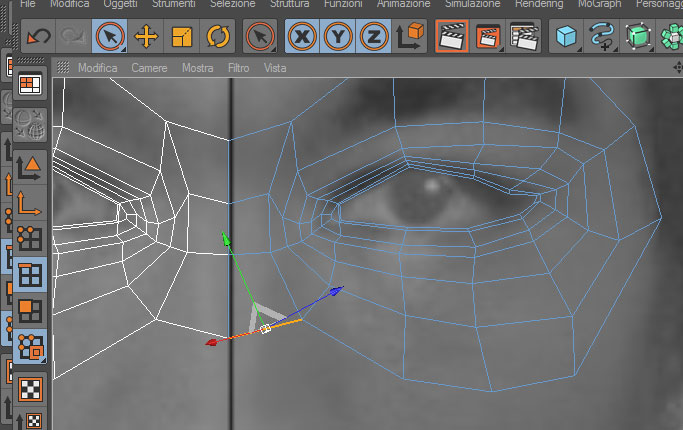683x430 pixels.
Task: Open Render Settings icon
Action: pyautogui.click(x=523, y=36)
